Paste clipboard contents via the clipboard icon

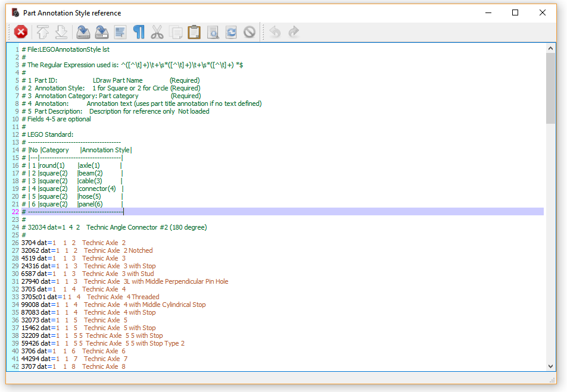194,32
